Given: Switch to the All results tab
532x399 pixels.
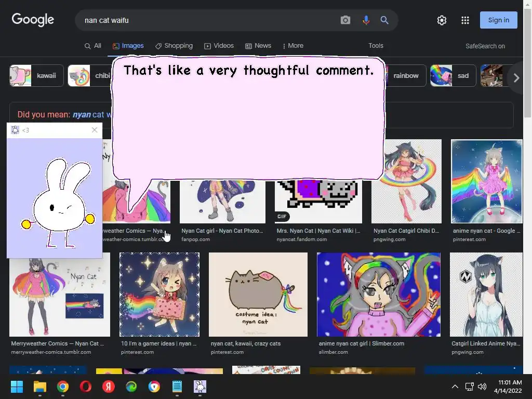Looking at the screenshot, I should (92, 46).
